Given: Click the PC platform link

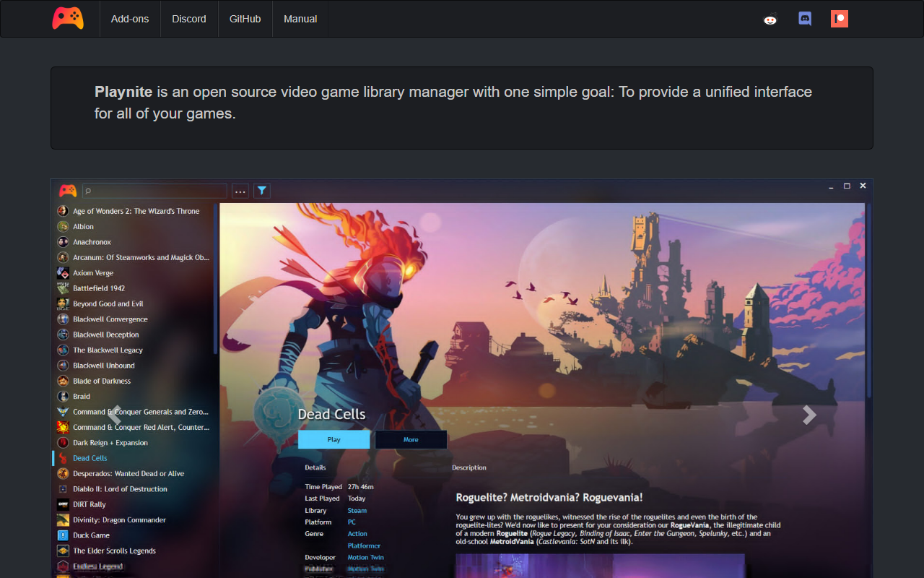Looking at the screenshot, I should [352, 522].
